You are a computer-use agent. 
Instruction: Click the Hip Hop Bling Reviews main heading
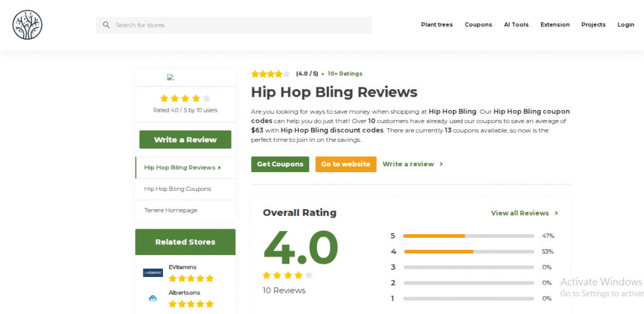335,92
